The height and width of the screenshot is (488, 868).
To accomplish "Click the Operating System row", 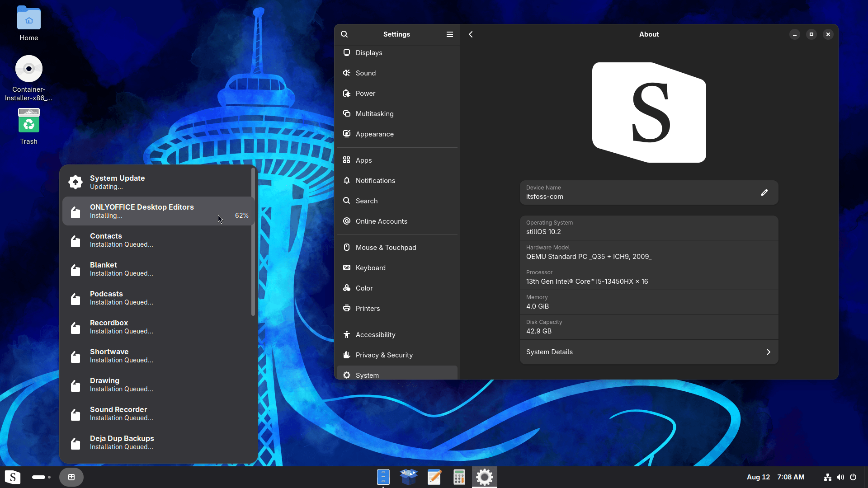I will (649, 228).
